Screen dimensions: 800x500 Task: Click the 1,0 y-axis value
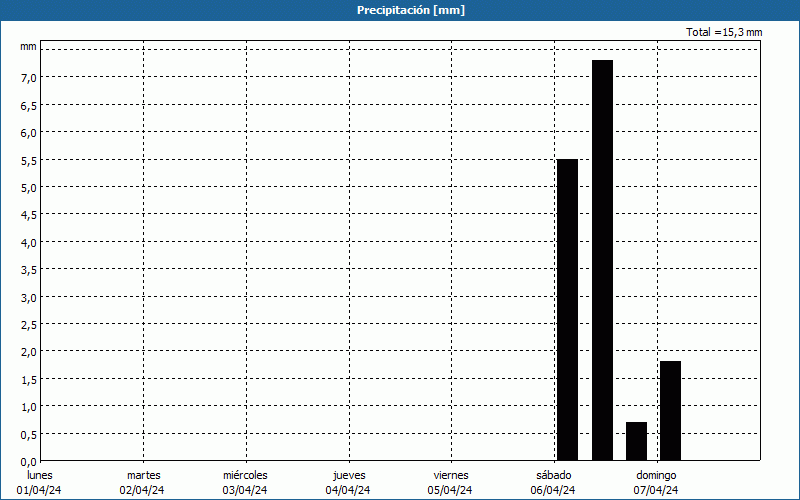point(29,407)
